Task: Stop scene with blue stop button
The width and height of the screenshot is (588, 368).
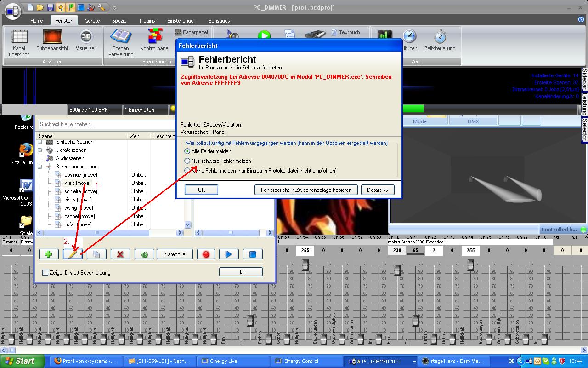Action: coord(253,254)
